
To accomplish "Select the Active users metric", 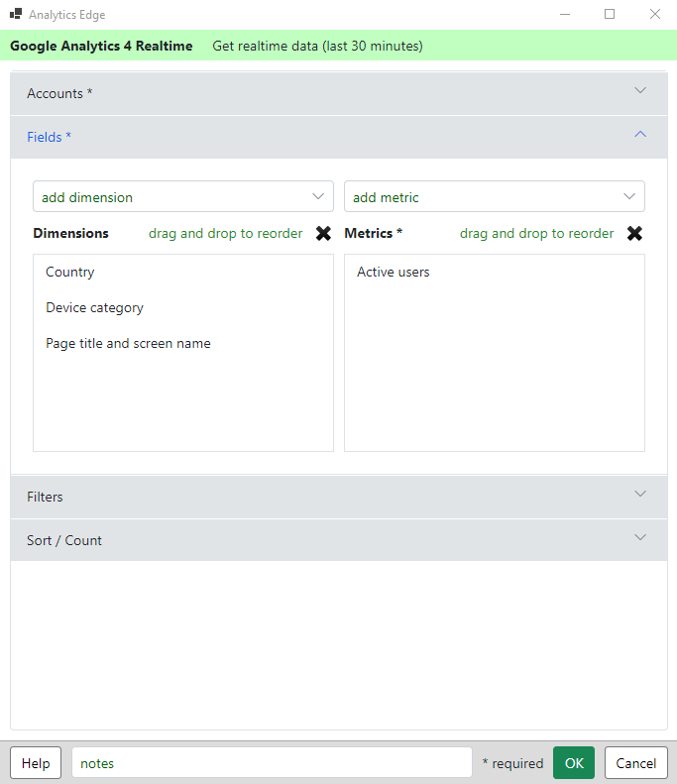I will click(394, 273).
